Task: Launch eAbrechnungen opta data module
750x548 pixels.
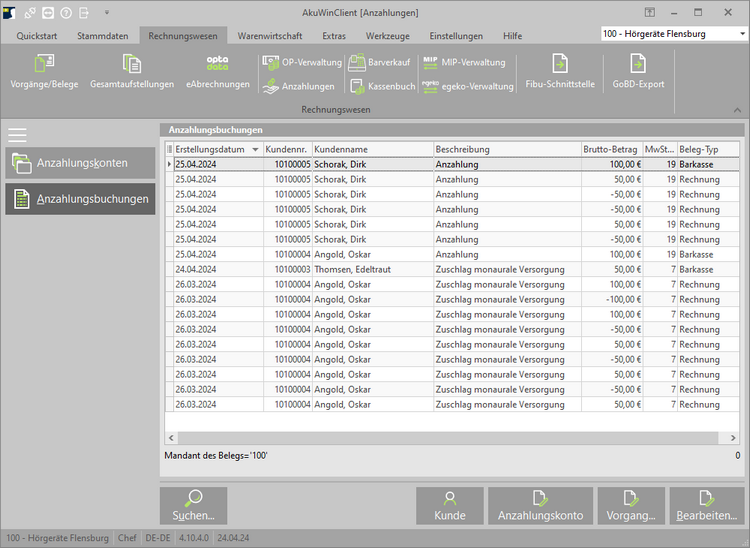Action: [217, 72]
